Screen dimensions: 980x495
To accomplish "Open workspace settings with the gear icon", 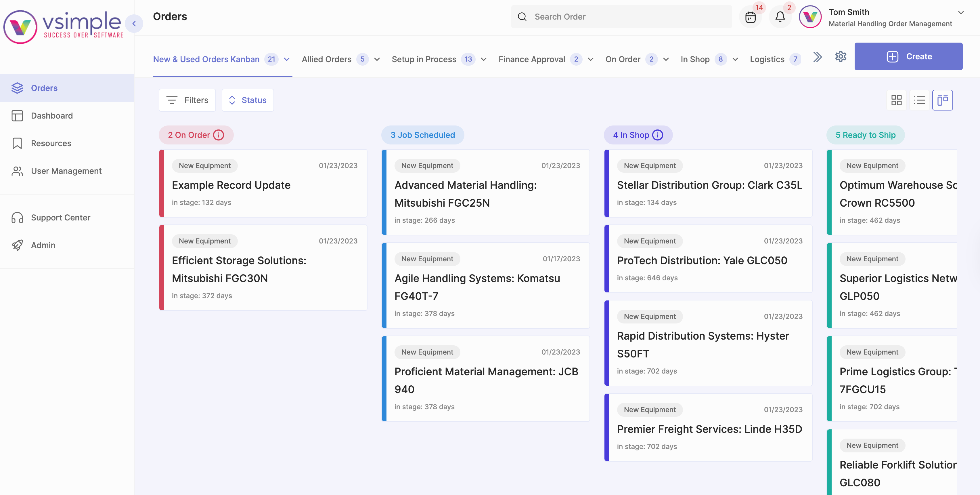I will 841,56.
